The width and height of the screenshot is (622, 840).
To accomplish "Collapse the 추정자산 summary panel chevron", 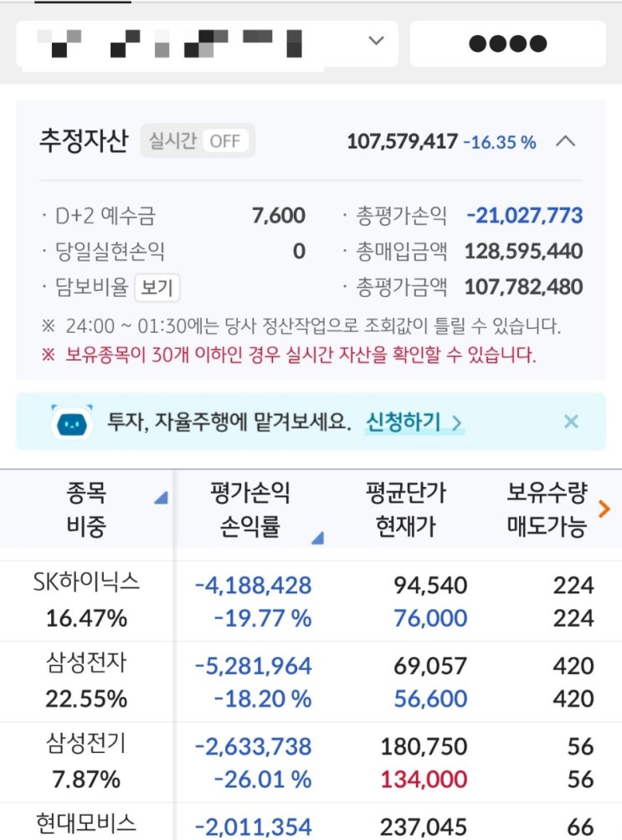I will click(x=566, y=141).
